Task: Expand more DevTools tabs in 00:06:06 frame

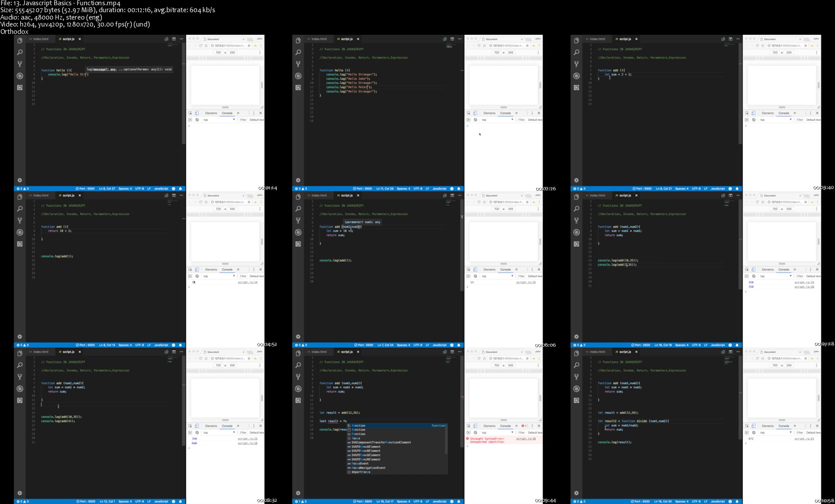Action: pos(516,269)
